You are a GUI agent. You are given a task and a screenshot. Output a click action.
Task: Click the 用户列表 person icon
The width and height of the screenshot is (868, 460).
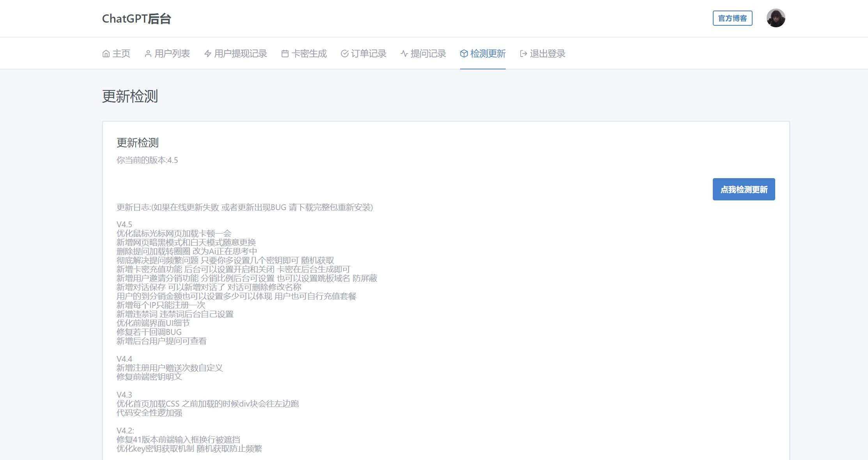coord(148,53)
